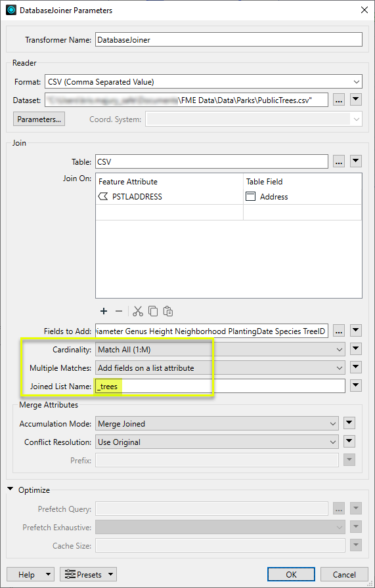This screenshot has width=375, height=588.
Task: Collapse the Optimize section triangle
Action: tap(11, 490)
